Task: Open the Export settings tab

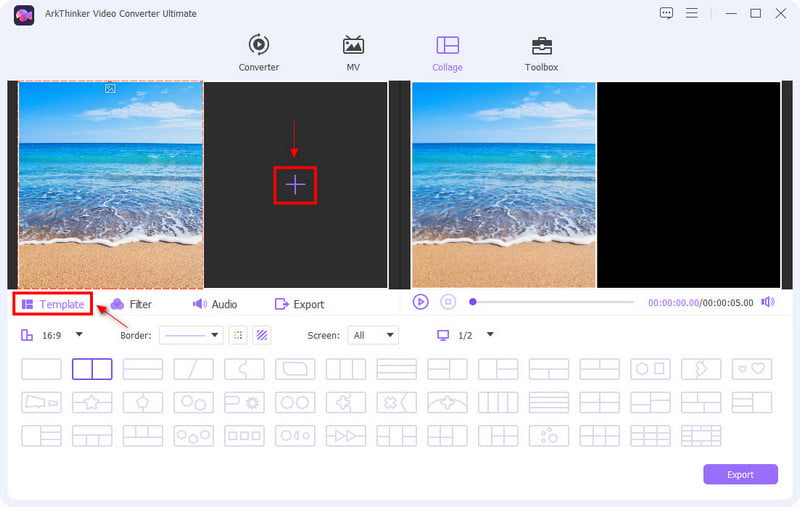Action: click(x=299, y=304)
